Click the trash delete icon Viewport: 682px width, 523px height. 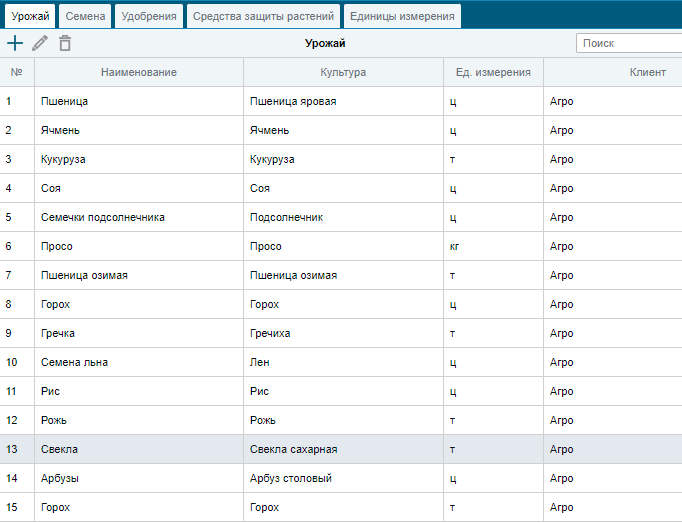coord(65,43)
